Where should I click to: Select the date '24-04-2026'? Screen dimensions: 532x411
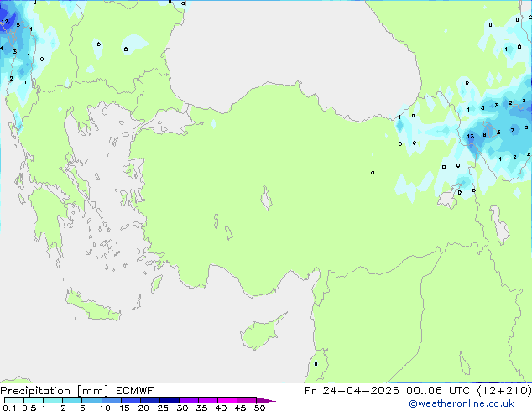[361, 391]
